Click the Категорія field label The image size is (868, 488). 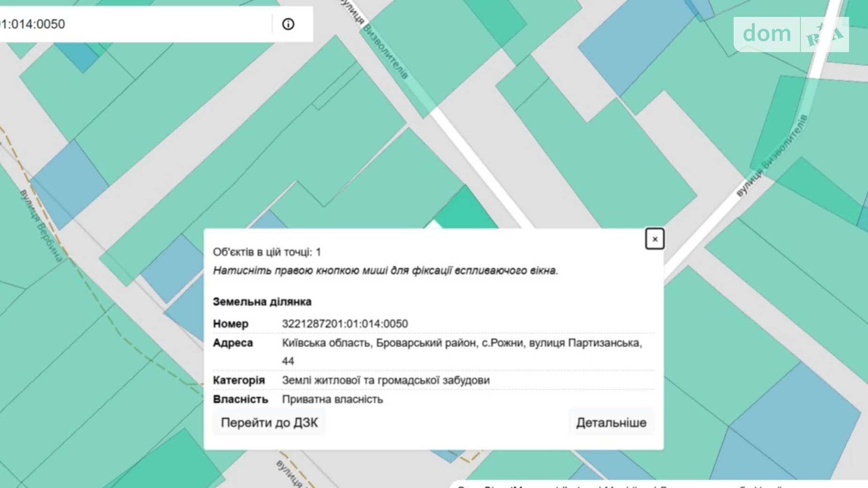pyautogui.click(x=239, y=380)
